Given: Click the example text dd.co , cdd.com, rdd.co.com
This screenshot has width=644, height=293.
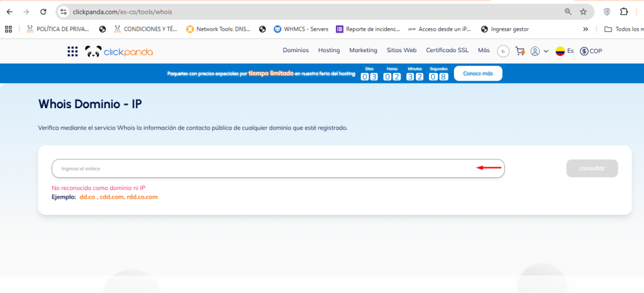Looking at the screenshot, I should [x=119, y=197].
